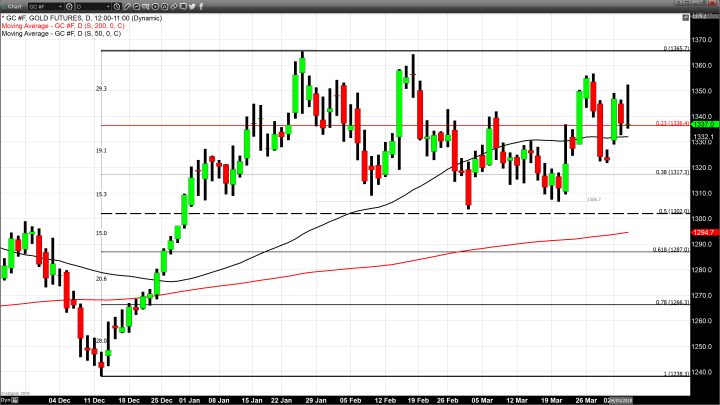Select the pencil drawing tool
Screen dimensions: 720x405
click(127, 6)
